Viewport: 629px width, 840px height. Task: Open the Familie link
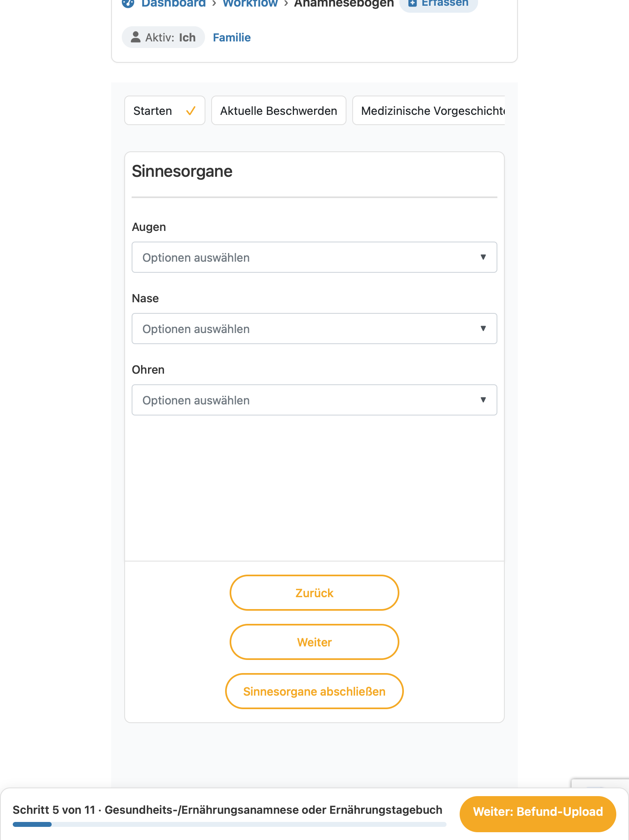click(x=232, y=37)
